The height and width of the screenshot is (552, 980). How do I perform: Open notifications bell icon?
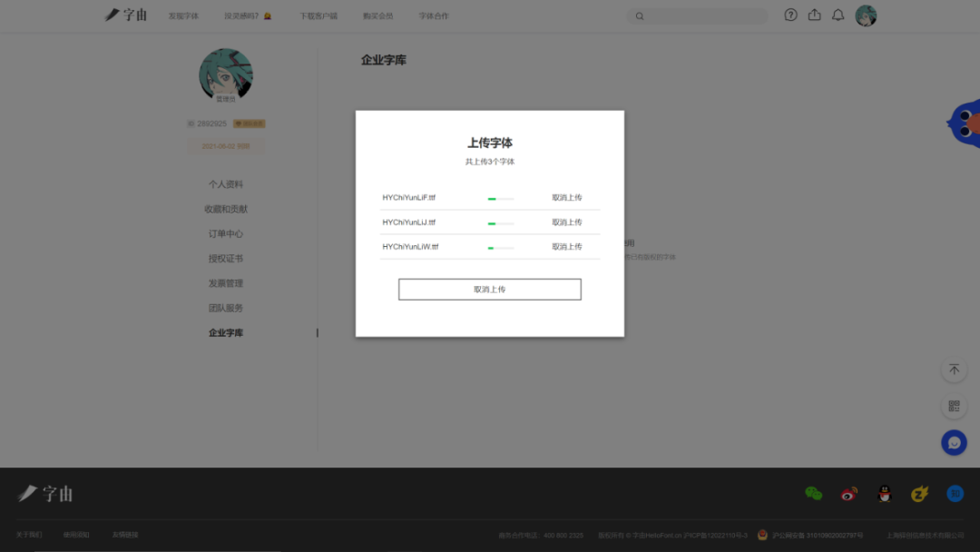(x=838, y=15)
